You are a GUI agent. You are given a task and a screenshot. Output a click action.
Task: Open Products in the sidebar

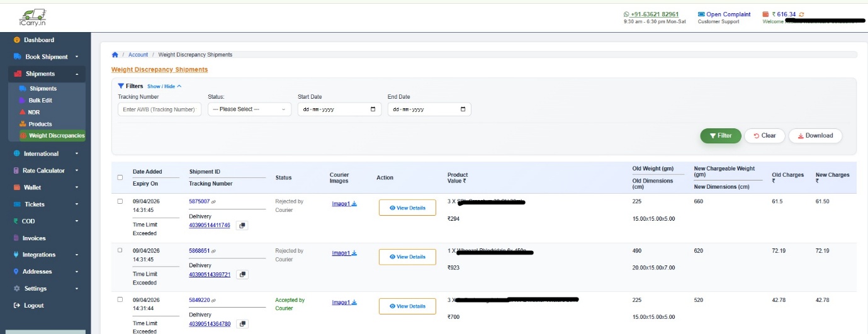coord(40,124)
